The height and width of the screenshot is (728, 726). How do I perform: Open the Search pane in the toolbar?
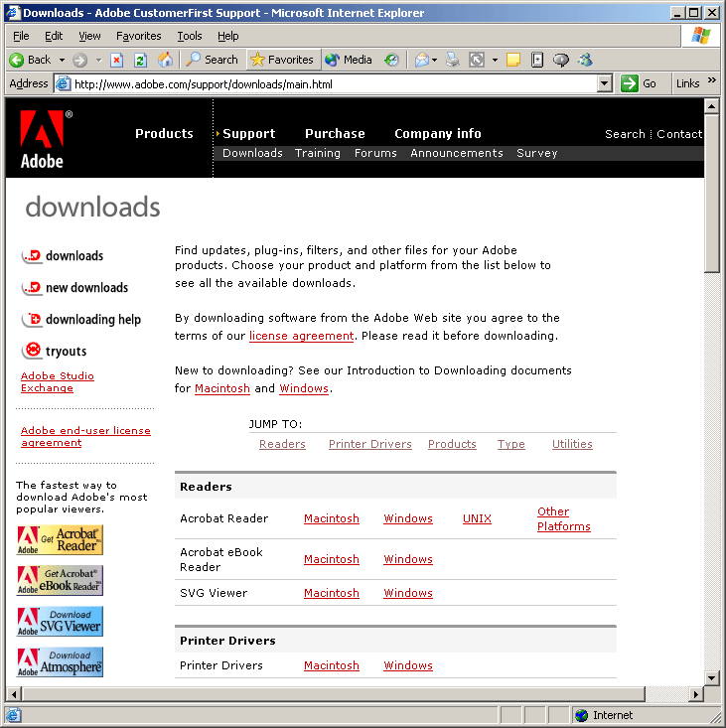tap(213, 60)
